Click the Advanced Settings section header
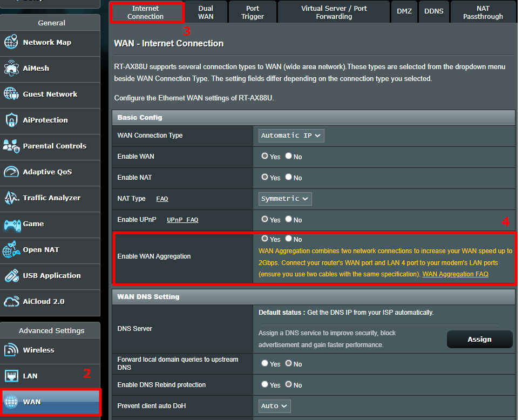522x420 pixels. pyautogui.click(x=50, y=330)
